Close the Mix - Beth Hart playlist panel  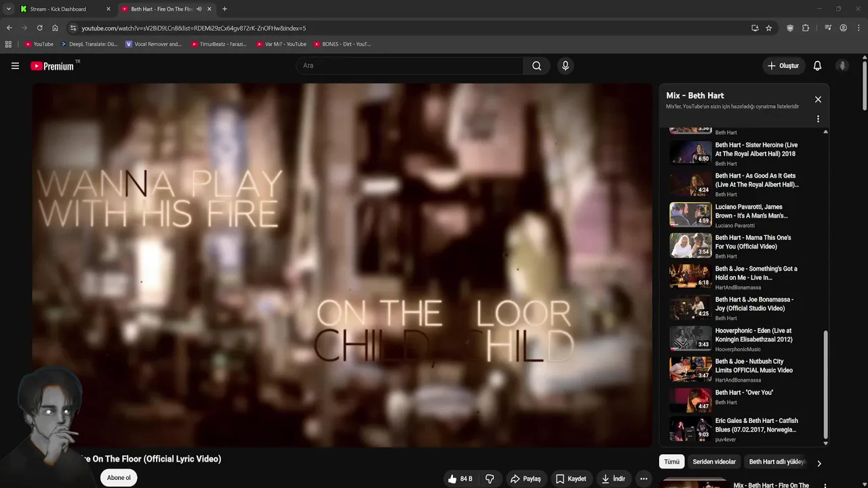click(818, 100)
